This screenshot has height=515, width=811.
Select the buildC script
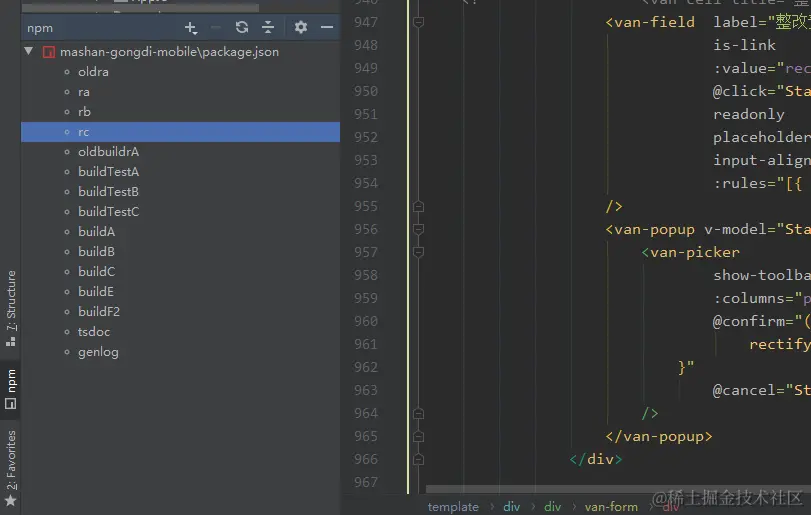click(x=96, y=271)
